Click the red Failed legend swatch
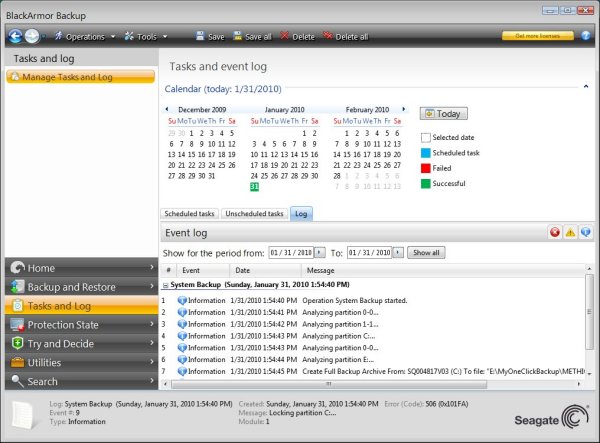Screen dimensions: 600x443 [x=426, y=168]
